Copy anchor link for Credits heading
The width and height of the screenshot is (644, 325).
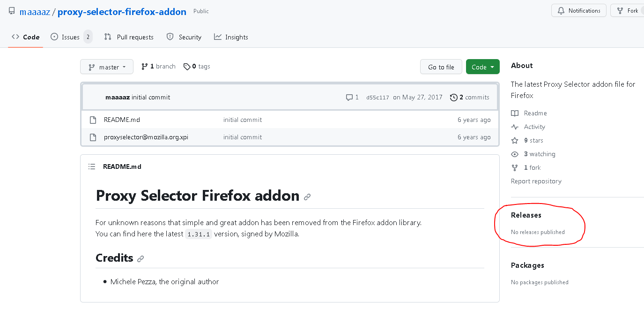[x=141, y=258]
